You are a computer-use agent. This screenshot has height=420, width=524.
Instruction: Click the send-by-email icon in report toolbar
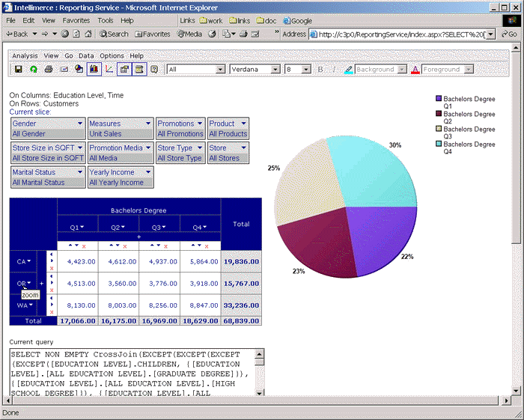point(64,69)
